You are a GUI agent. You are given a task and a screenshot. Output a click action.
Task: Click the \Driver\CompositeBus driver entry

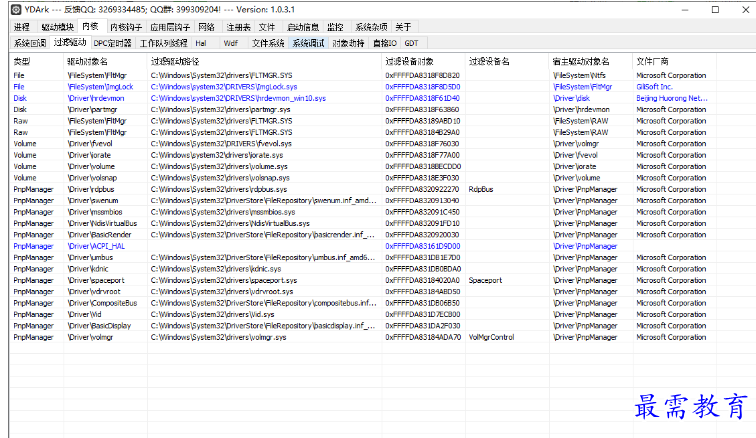click(x=102, y=303)
